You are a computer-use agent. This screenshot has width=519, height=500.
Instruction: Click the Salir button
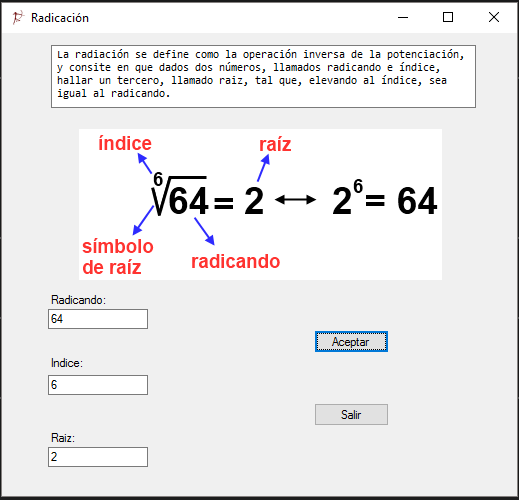coord(351,414)
